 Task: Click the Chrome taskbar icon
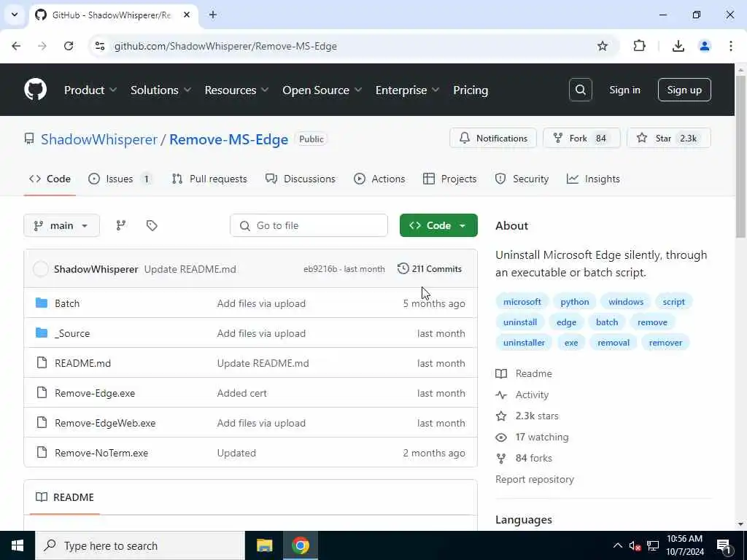[300, 545]
